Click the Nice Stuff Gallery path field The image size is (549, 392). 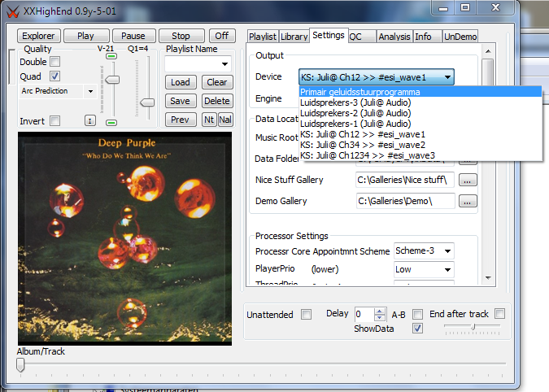tap(405, 180)
